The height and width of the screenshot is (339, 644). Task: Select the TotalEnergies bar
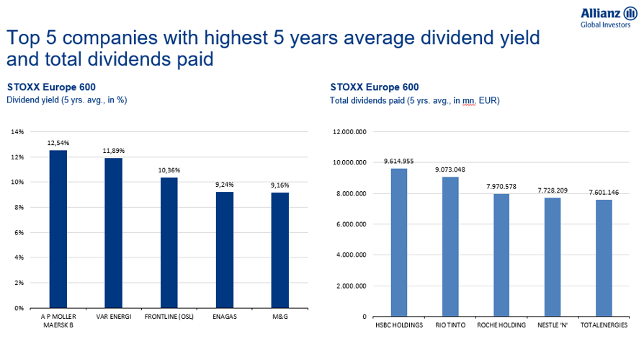(604, 257)
